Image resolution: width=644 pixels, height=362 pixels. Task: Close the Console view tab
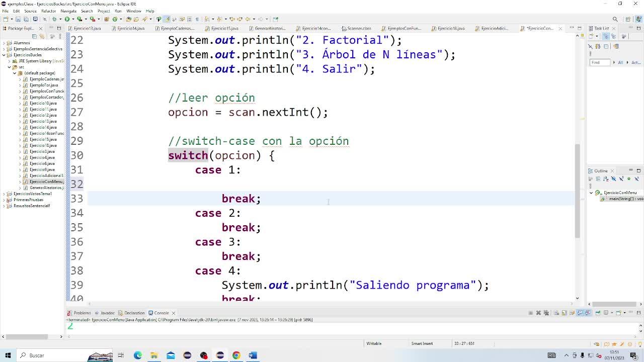pos(174,313)
